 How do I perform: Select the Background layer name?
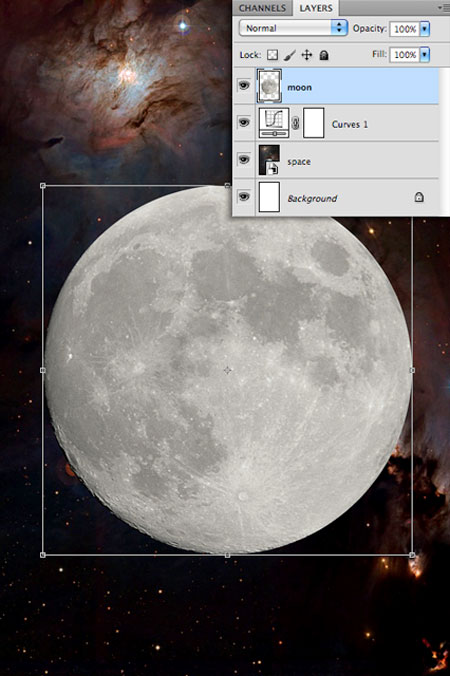312,199
